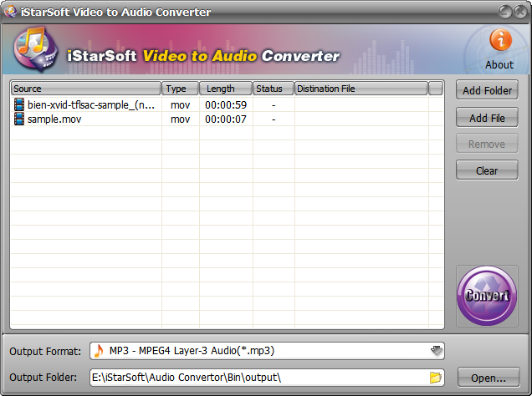Click the music note icon in Output Format
The height and width of the screenshot is (396, 532).
click(x=99, y=351)
